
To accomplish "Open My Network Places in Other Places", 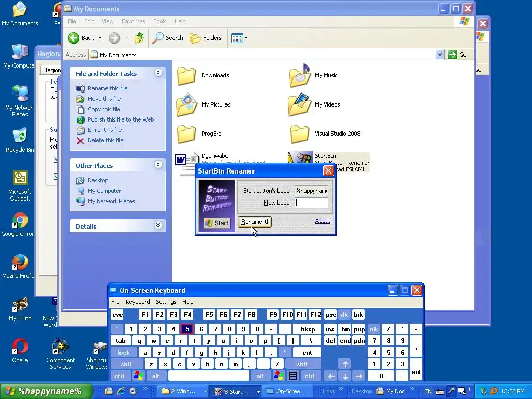I will point(111,201).
